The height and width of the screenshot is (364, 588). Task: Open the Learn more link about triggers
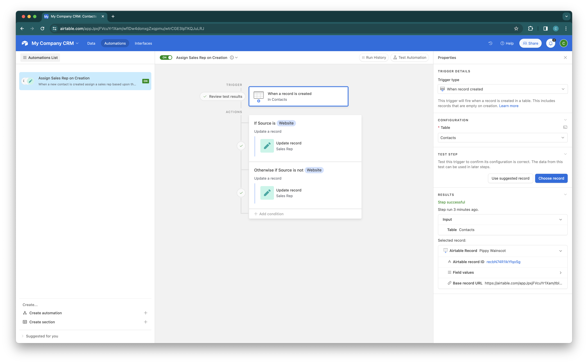click(x=509, y=106)
